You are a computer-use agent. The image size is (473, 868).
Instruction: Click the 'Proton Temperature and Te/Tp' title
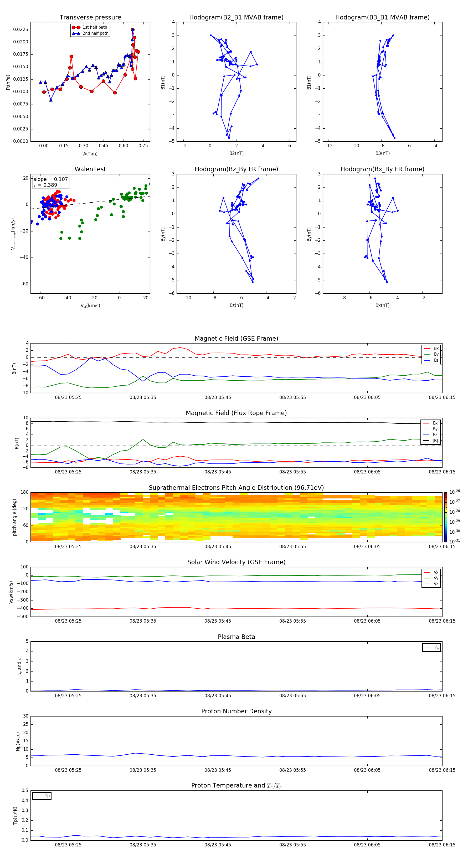click(x=236, y=786)
